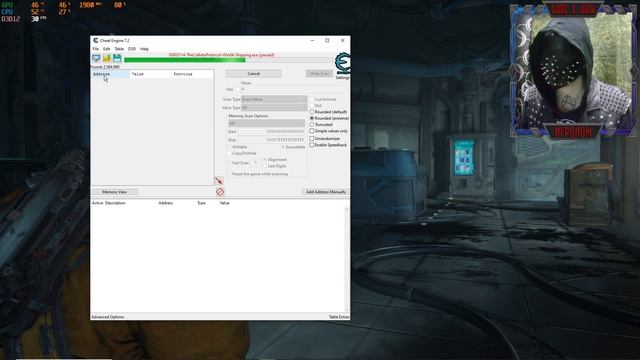Click Table Extras in the status bar
Image resolution: width=640 pixels, height=360 pixels.
(x=339, y=317)
